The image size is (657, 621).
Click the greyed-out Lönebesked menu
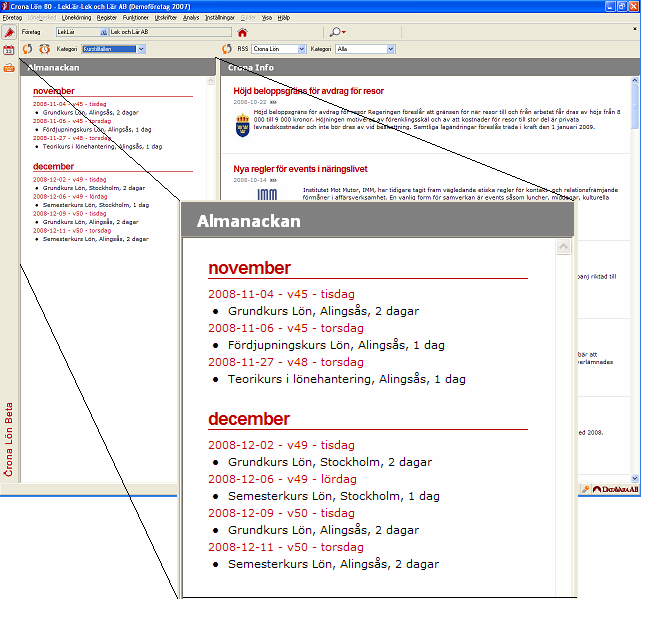point(41,18)
